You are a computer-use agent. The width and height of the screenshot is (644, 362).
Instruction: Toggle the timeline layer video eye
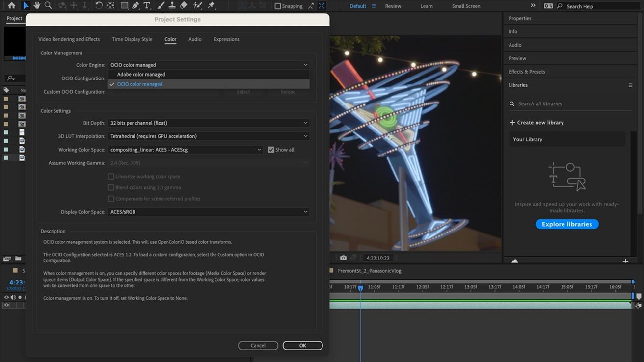click(7, 305)
